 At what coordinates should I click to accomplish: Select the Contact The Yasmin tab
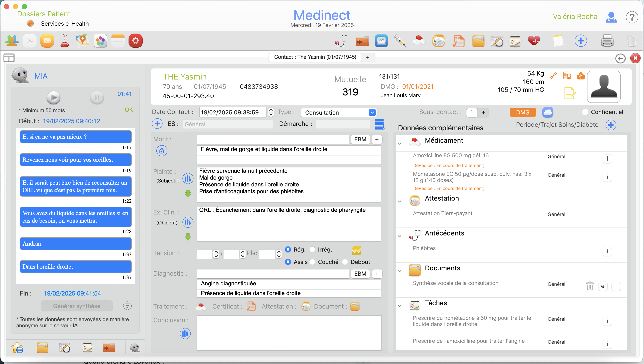[315, 57]
